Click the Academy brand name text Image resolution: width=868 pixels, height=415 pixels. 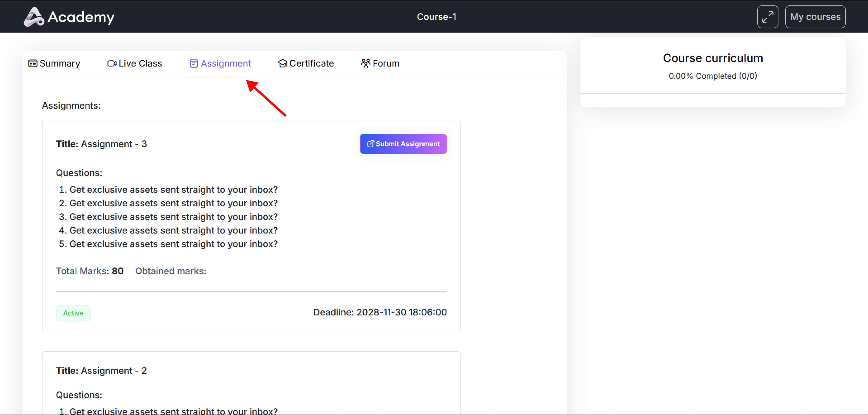coord(81,17)
